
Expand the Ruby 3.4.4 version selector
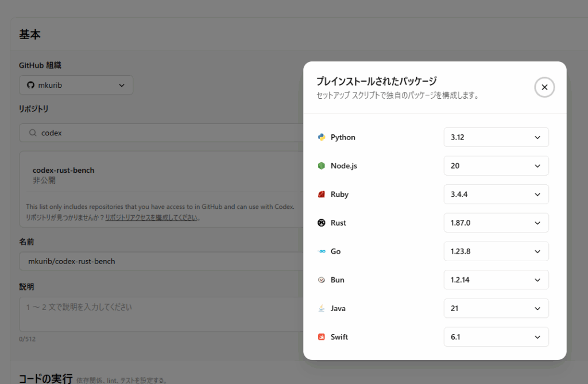click(x=496, y=194)
